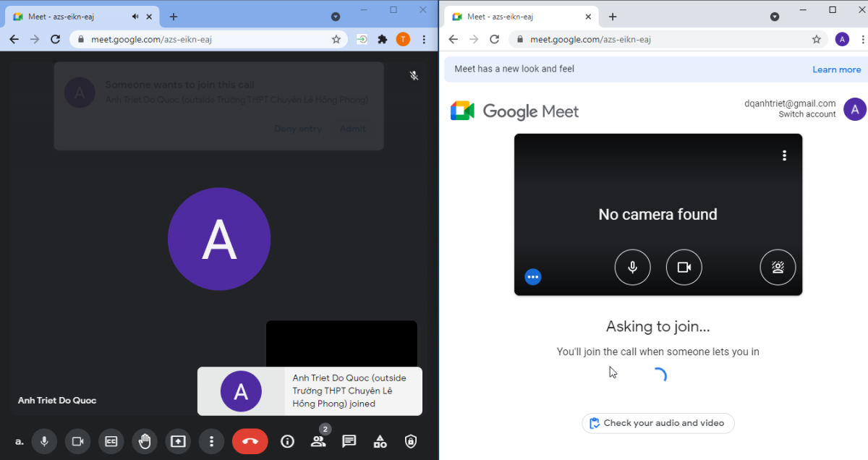Select Meet tab in right Chrome window
This screenshot has width=868, height=460.
click(x=522, y=17)
